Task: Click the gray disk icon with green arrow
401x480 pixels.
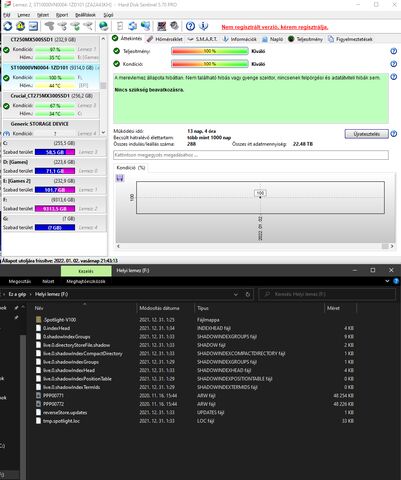Action: (75, 26)
